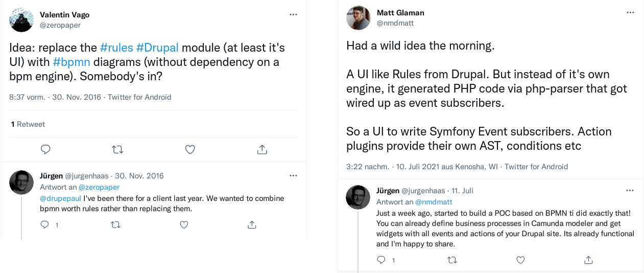The width and height of the screenshot is (644, 273).
Task: Reply to Jürgen's 2016 comment
Action: [45, 224]
